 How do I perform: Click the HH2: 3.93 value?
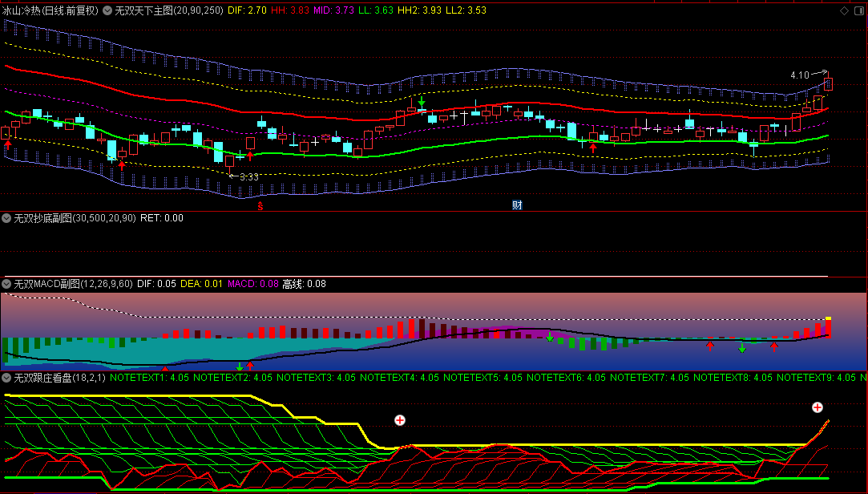[x=420, y=10]
